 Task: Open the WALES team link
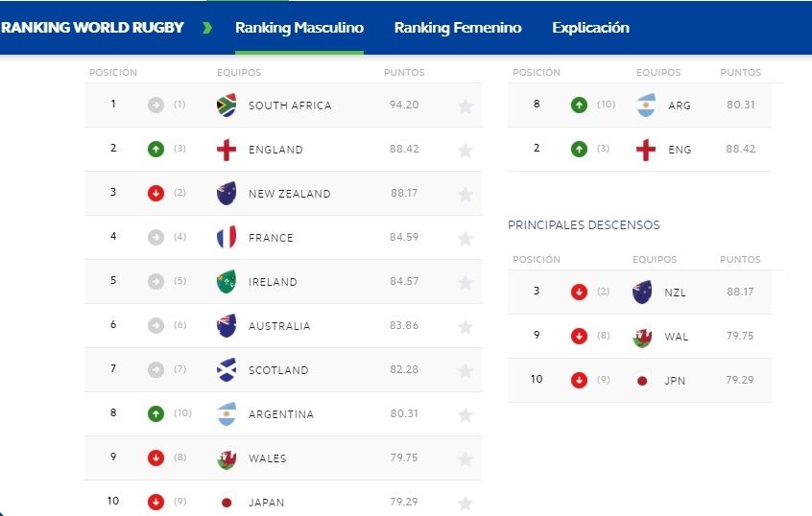coord(267,458)
